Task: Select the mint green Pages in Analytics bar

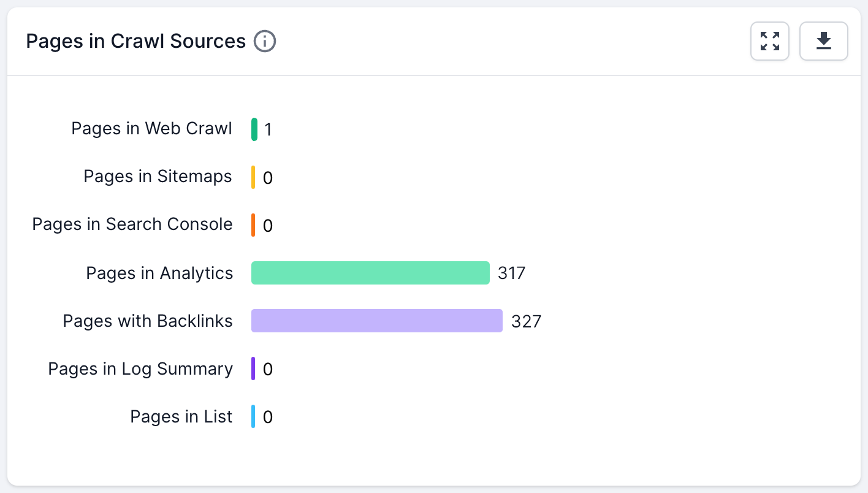Action: coord(370,273)
